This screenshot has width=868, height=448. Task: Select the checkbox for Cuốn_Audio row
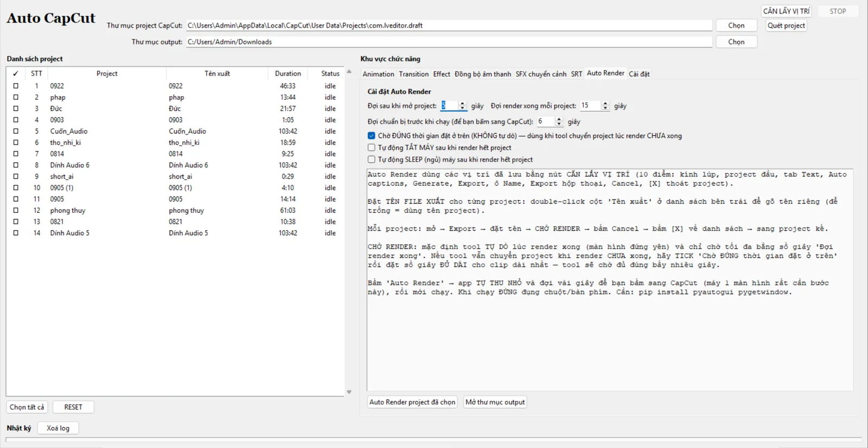(16, 131)
